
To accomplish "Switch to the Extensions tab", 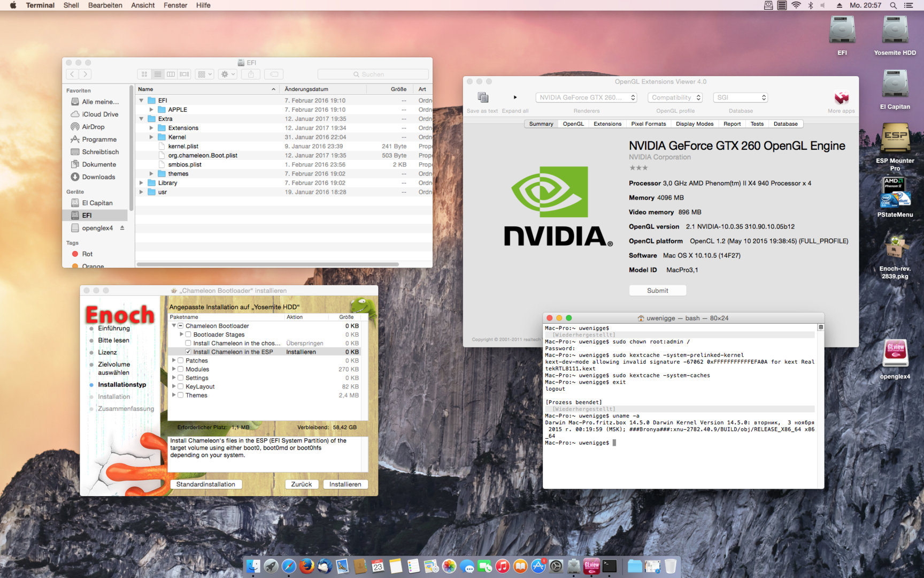I will (x=607, y=124).
